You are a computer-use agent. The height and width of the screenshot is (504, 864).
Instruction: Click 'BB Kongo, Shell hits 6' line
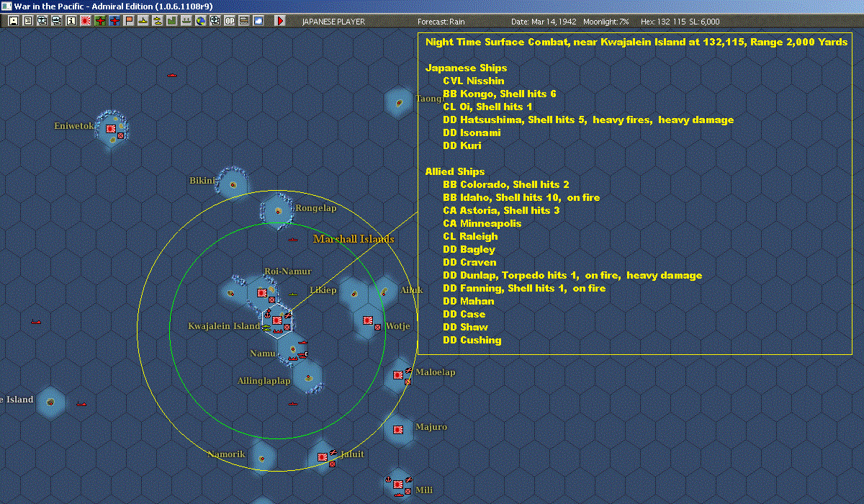tap(500, 94)
